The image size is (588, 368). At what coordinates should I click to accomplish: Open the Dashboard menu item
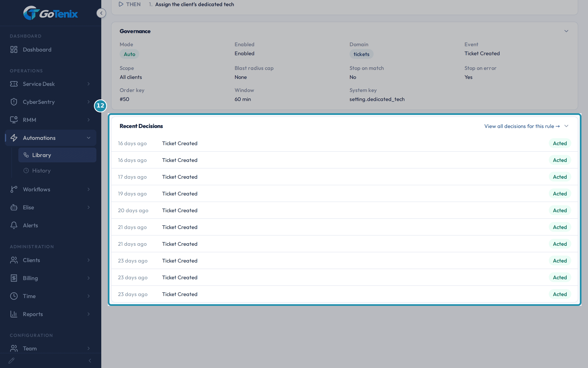click(51, 49)
